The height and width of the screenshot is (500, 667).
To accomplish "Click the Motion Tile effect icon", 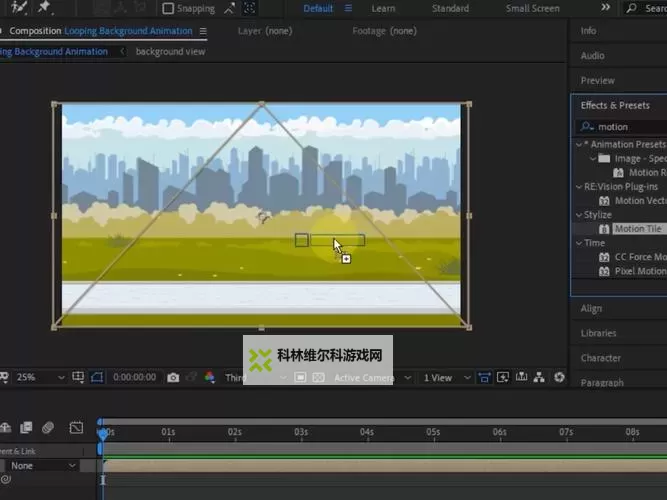I will pyautogui.click(x=604, y=229).
